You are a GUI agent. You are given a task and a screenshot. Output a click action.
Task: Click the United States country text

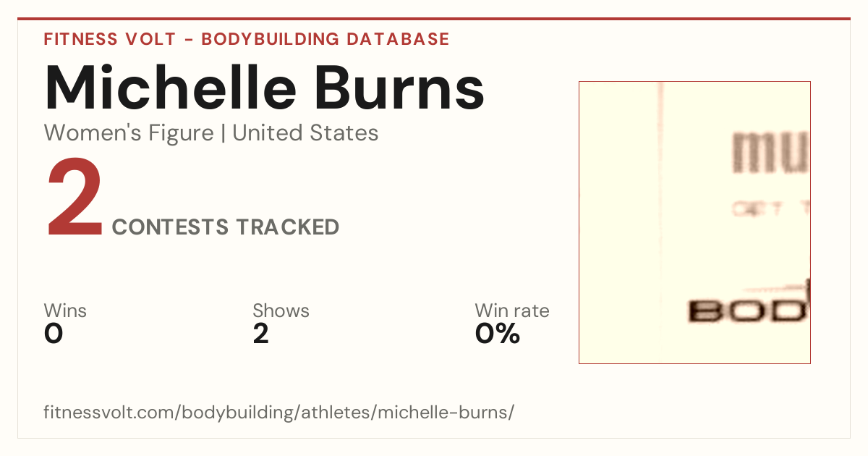pos(305,133)
